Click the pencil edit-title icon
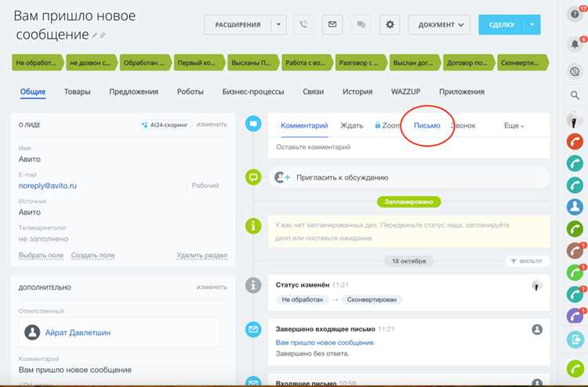This screenshot has width=588, height=387. tap(95, 35)
